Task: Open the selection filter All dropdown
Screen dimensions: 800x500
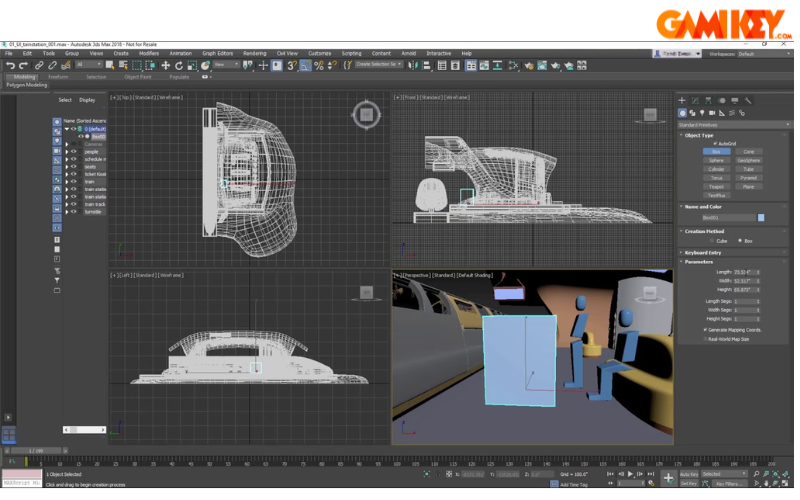Action: [x=89, y=64]
